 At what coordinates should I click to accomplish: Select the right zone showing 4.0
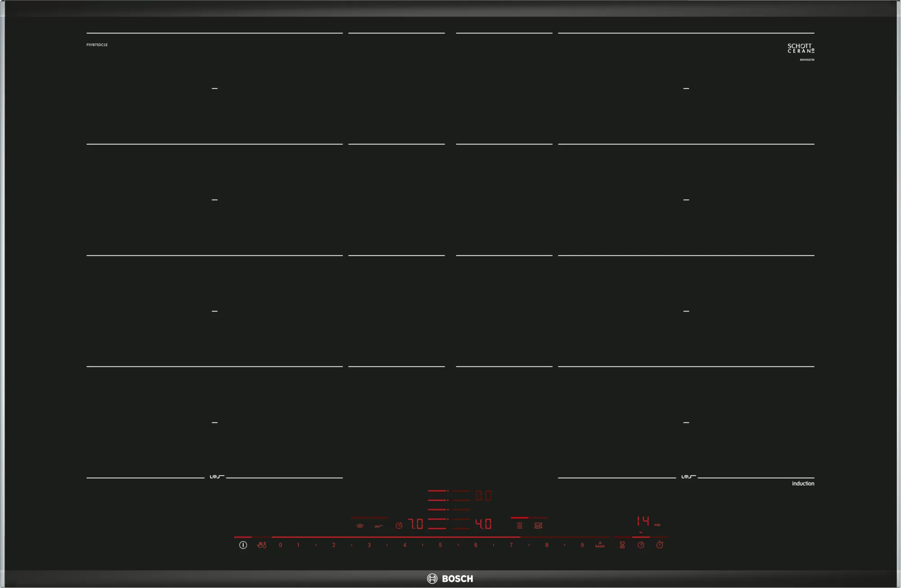[483, 524]
